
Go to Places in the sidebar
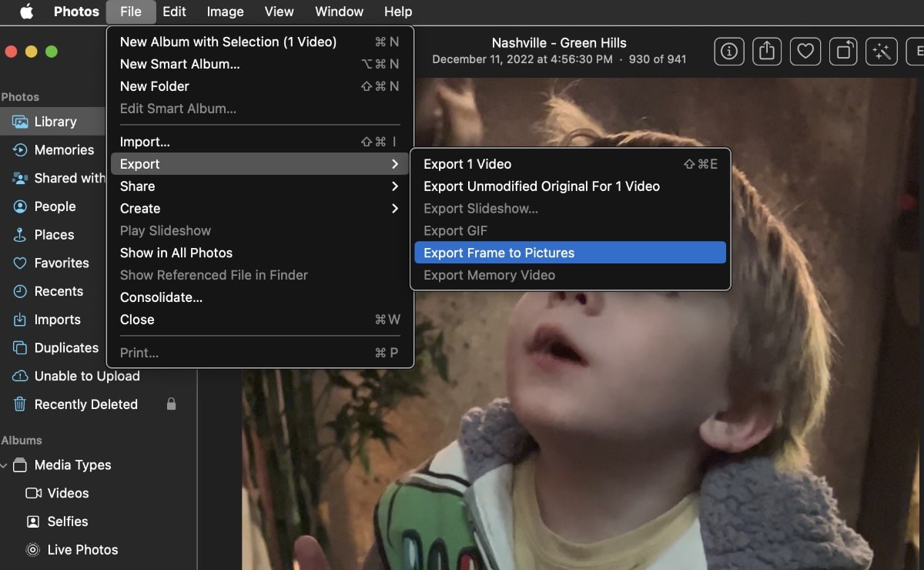coord(54,235)
